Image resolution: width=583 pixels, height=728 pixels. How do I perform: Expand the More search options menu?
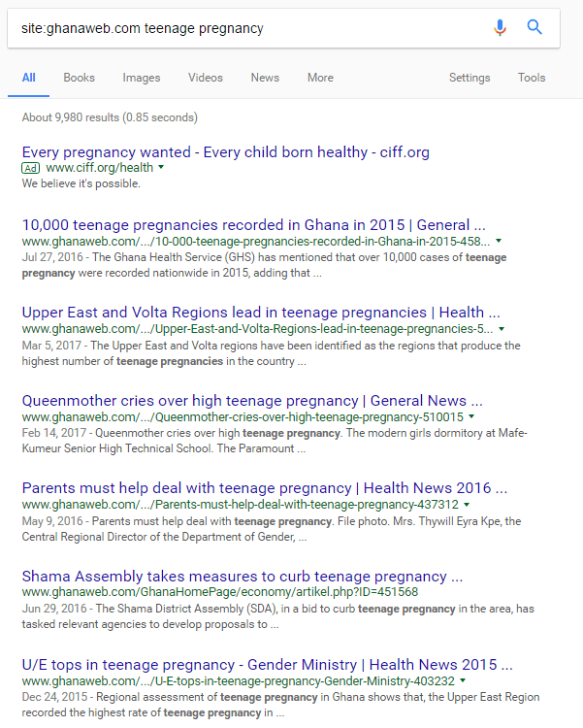point(320,78)
